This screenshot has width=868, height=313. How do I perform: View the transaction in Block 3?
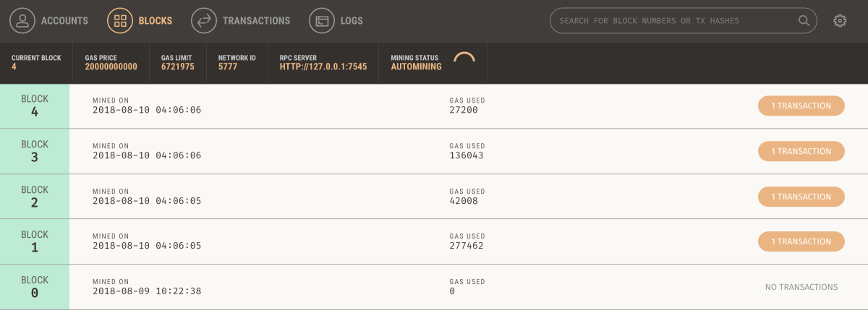tap(801, 151)
